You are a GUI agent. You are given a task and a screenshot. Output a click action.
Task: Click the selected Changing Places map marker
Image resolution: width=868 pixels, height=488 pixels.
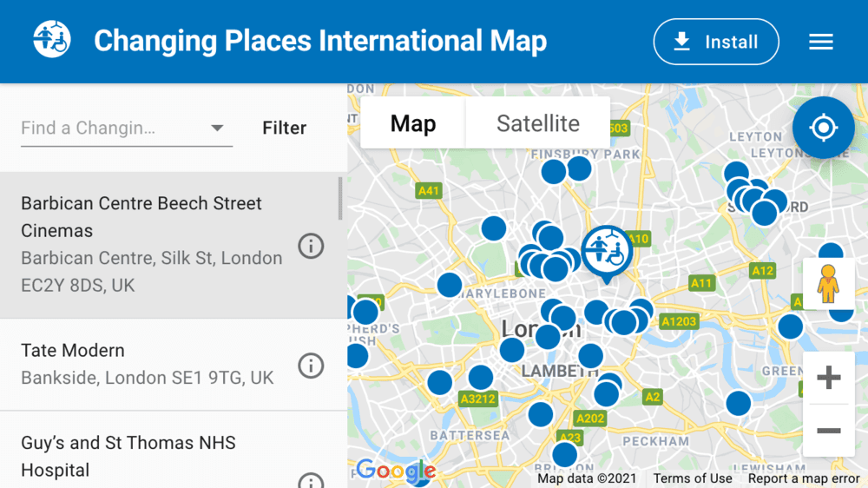pyautogui.click(x=605, y=251)
